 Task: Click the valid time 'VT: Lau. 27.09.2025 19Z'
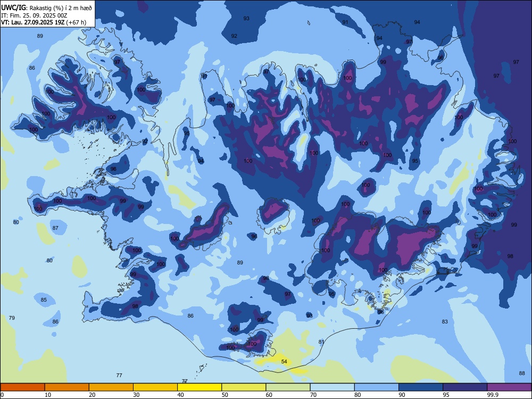pyautogui.click(x=33, y=22)
